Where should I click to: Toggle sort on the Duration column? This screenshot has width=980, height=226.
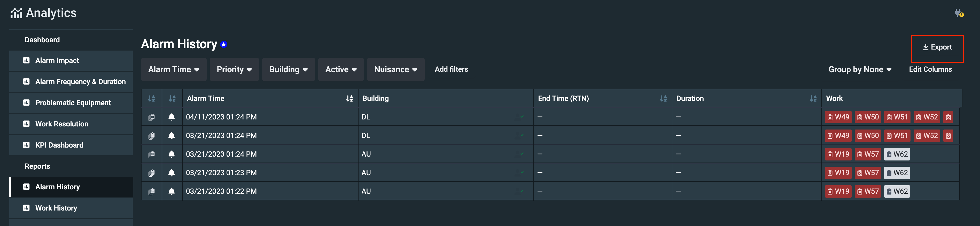(x=813, y=98)
